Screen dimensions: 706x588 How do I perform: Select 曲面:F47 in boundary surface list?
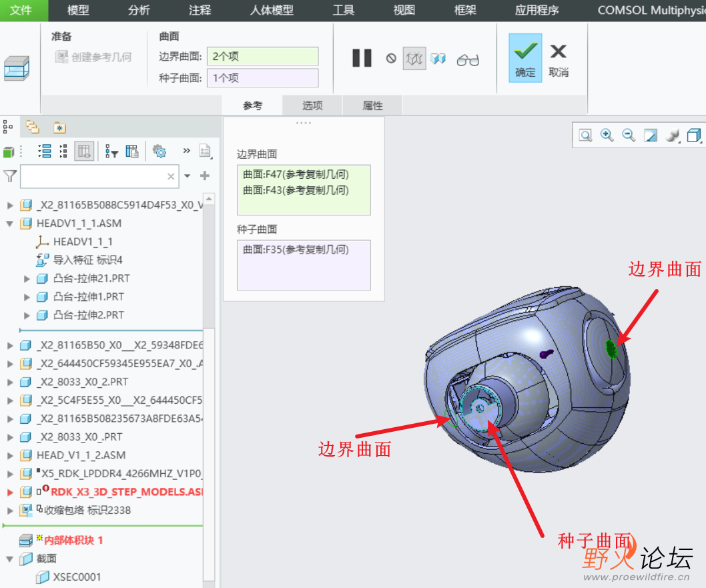pos(296,174)
